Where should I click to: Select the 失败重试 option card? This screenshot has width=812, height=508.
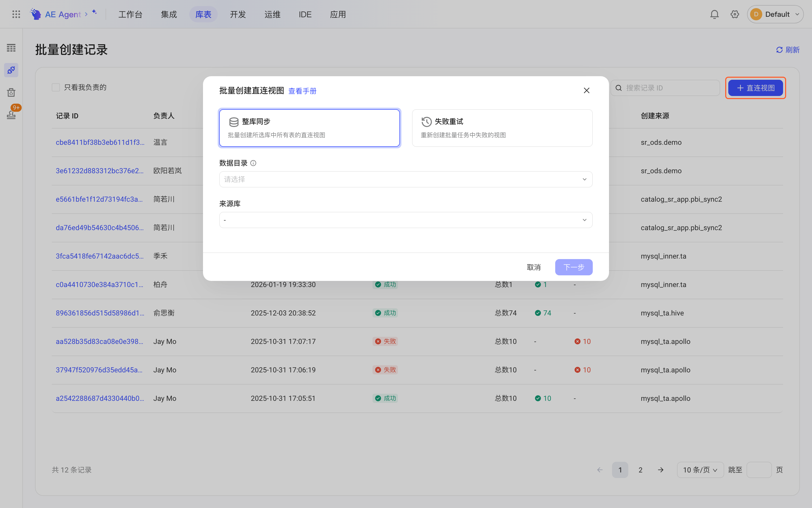(502, 128)
